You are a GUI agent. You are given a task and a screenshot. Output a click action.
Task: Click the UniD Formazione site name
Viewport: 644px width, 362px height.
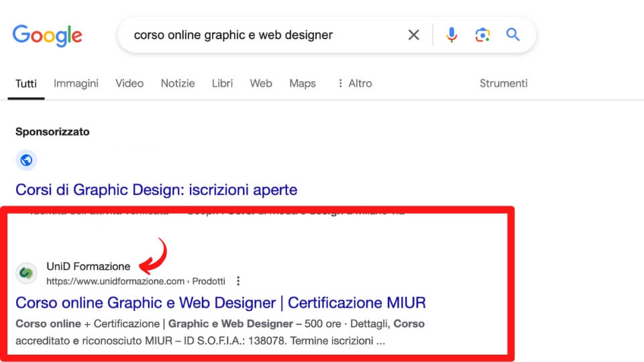89,266
